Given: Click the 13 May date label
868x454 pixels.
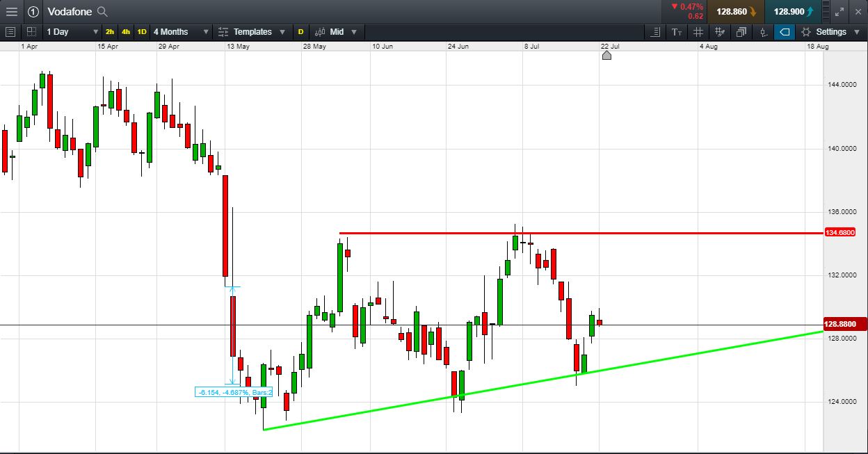Looking at the screenshot, I should [238, 46].
